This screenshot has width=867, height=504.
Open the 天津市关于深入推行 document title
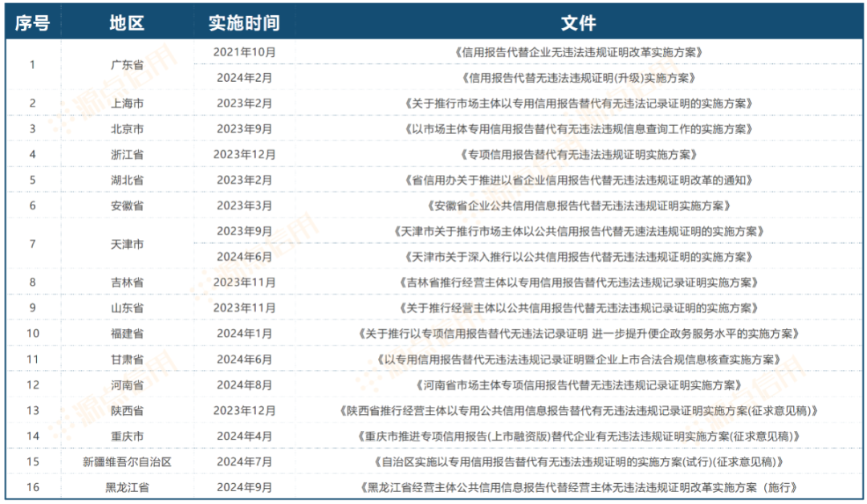(x=578, y=257)
